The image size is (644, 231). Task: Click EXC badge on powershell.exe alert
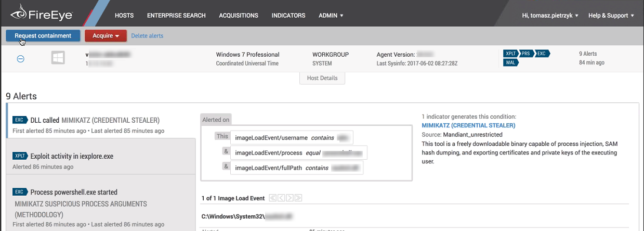click(x=20, y=192)
